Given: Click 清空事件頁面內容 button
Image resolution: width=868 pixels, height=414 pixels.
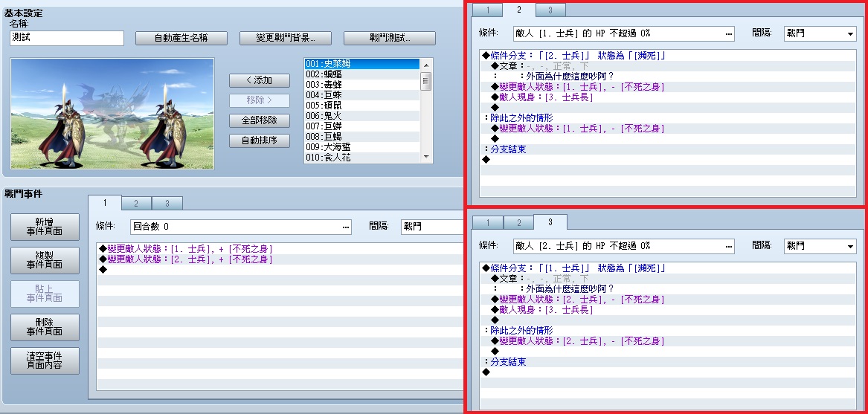Looking at the screenshot, I should pyautogui.click(x=45, y=361).
